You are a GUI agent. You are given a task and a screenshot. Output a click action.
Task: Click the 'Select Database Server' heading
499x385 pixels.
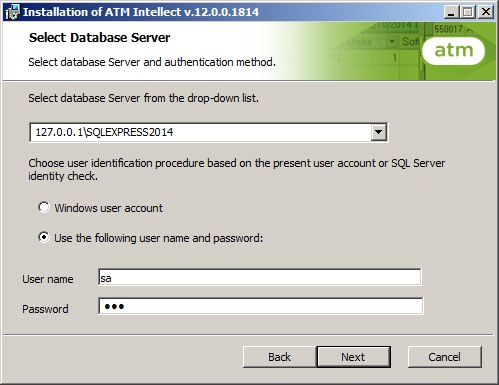click(x=99, y=38)
